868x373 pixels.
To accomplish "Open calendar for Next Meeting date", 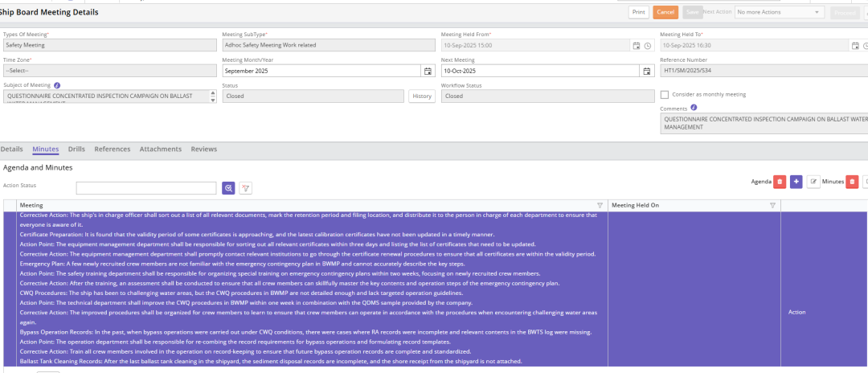I will coord(646,71).
